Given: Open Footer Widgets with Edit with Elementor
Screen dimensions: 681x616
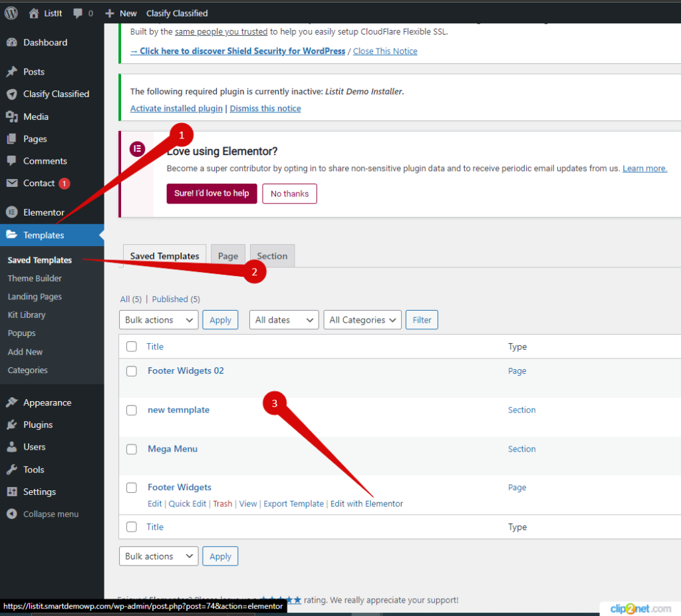Looking at the screenshot, I should click(366, 504).
